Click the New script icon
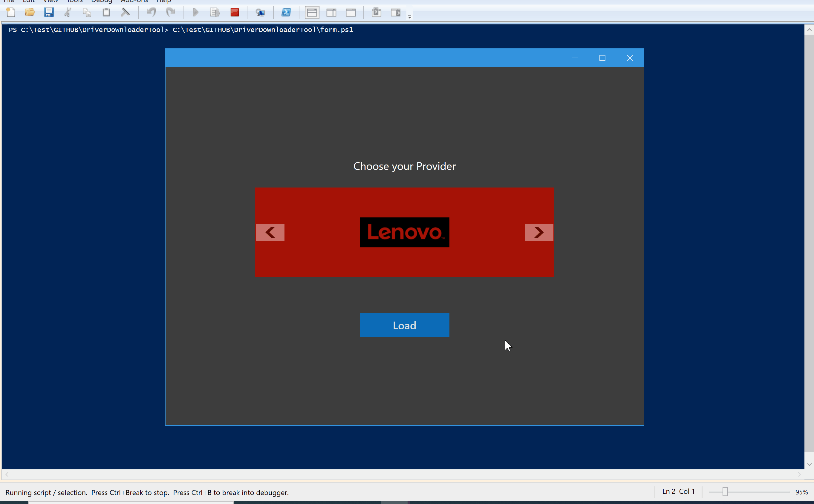Viewport: 814px width, 504px height. tap(11, 13)
